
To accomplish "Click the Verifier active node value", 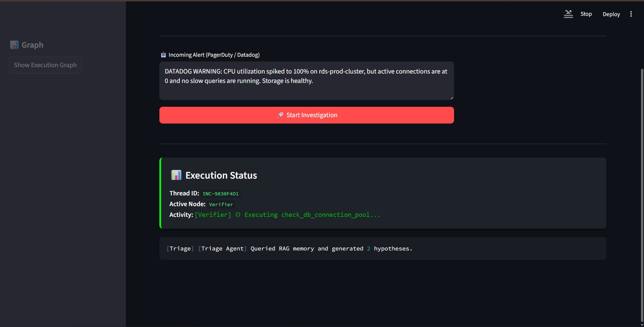I will click(221, 204).
